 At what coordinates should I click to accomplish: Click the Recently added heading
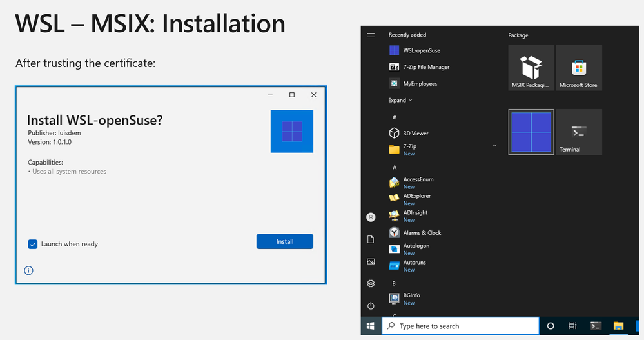coord(407,35)
